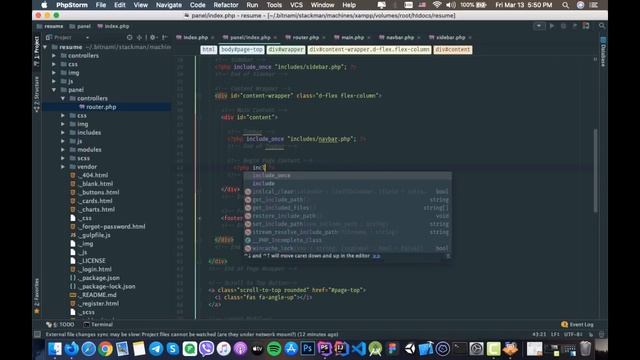
Task: Open the 2: Favorites tool window stripe
Action: tap(37, 296)
